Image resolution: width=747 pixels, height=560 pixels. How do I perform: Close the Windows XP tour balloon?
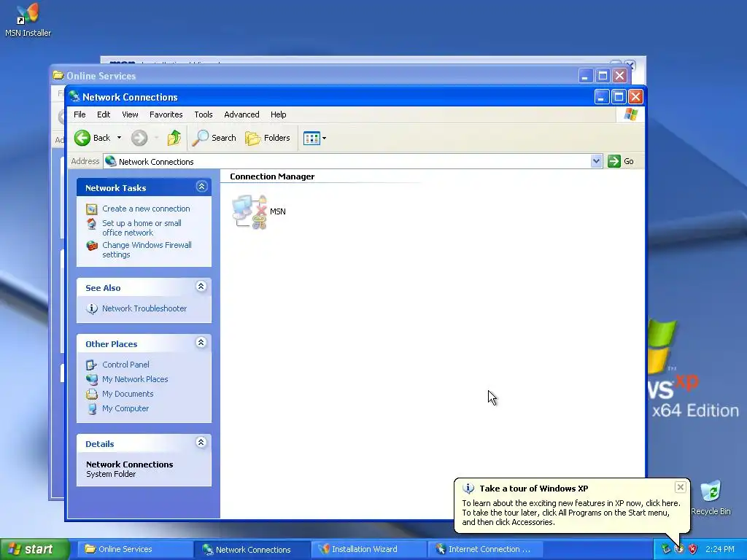[681, 487]
